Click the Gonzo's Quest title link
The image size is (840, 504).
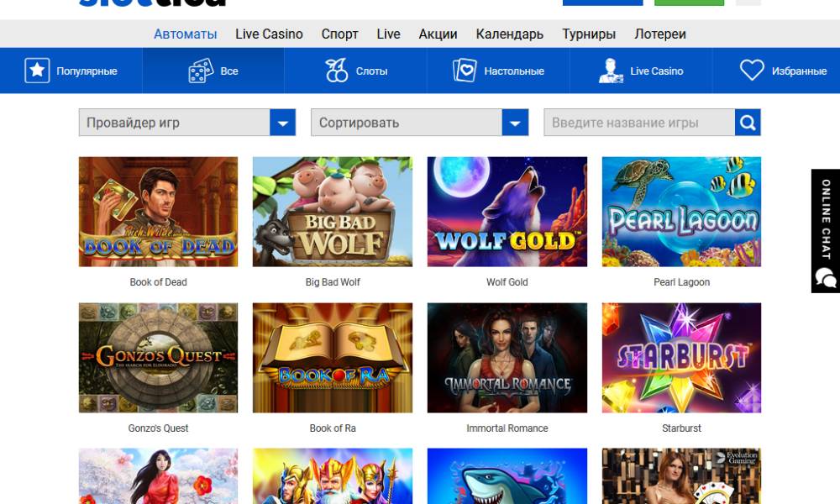[158, 428]
